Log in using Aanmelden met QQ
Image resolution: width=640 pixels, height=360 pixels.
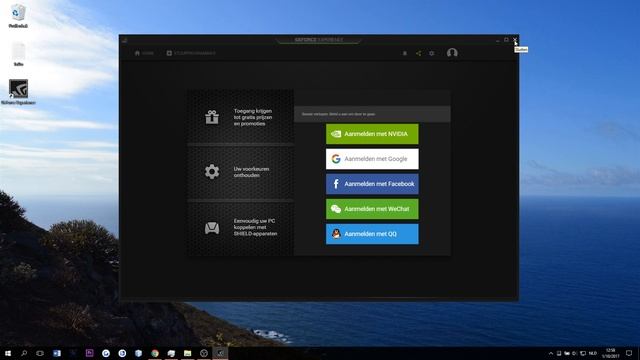tap(372, 234)
